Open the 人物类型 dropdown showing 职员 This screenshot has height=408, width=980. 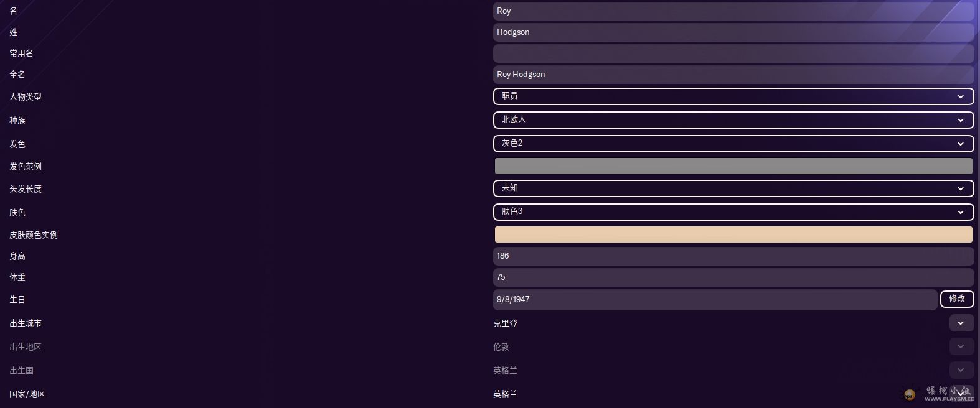733,96
